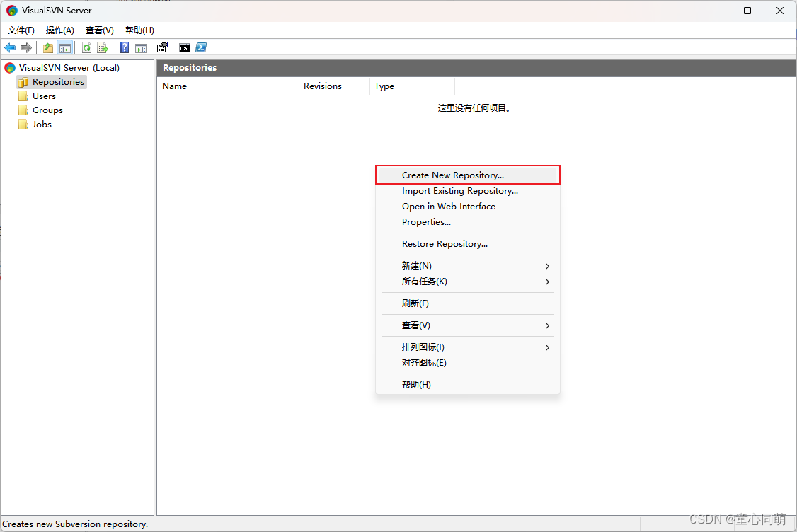Close the VisualSVN Server window
Screen dimensions: 797x532
(x=780, y=11)
